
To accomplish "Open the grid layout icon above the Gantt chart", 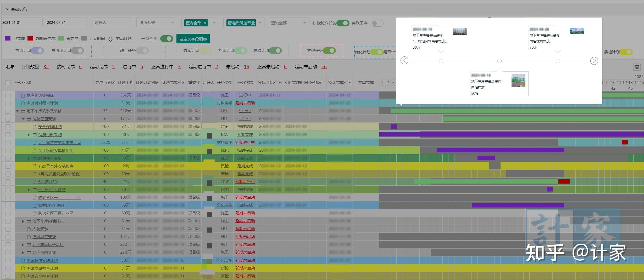I will [637, 67].
